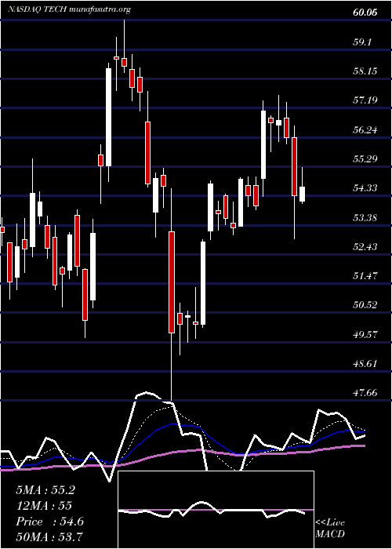Click the last white candlestick on the right
The width and height of the screenshot is (392, 549).
[x=302, y=195]
